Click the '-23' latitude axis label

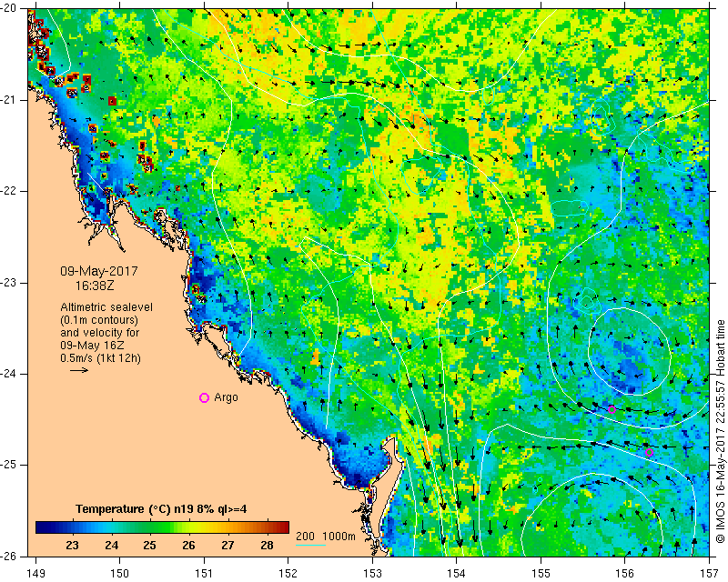(9, 283)
